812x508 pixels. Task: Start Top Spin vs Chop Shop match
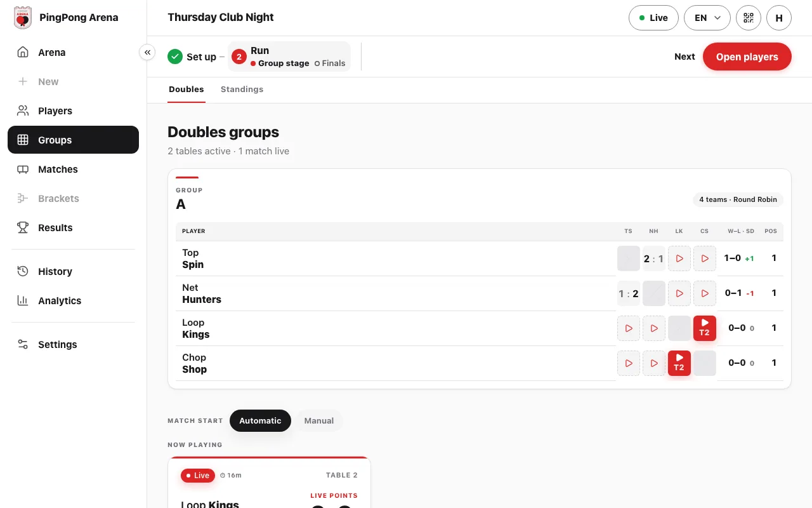click(705, 258)
